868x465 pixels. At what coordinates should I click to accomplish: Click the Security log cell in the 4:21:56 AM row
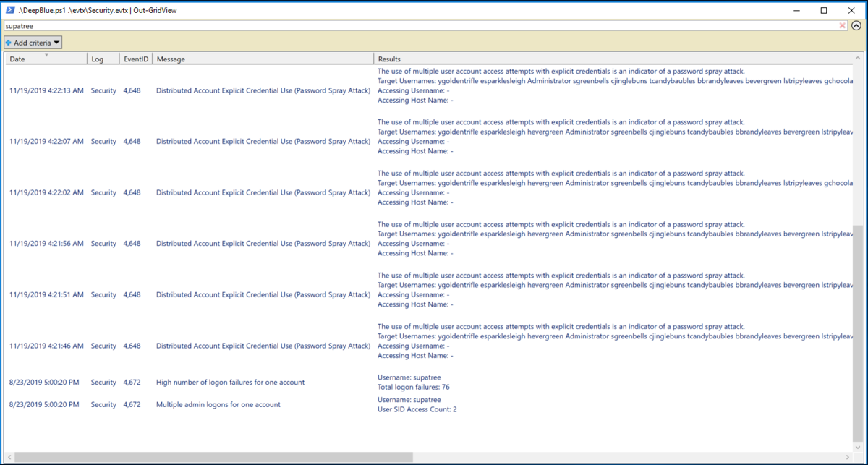pyautogui.click(x=103, y=244)
